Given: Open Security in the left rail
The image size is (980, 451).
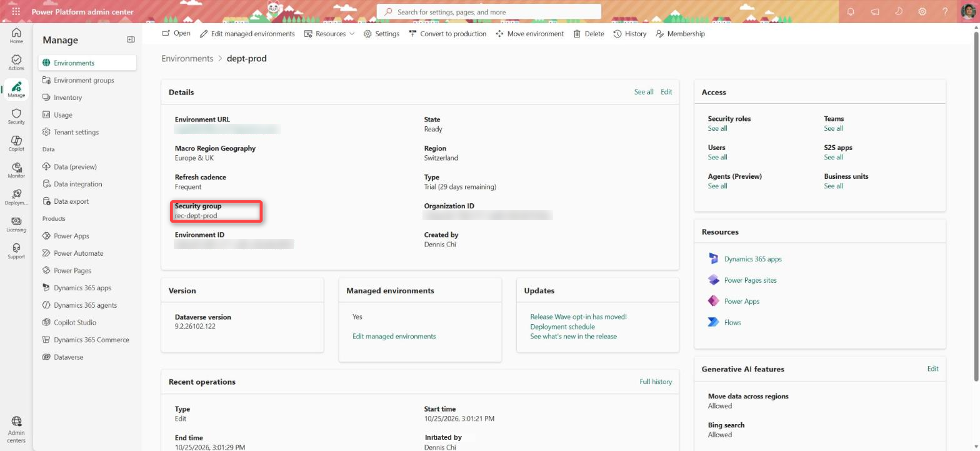Looking at the screenshot, I should tap(16, 116).
